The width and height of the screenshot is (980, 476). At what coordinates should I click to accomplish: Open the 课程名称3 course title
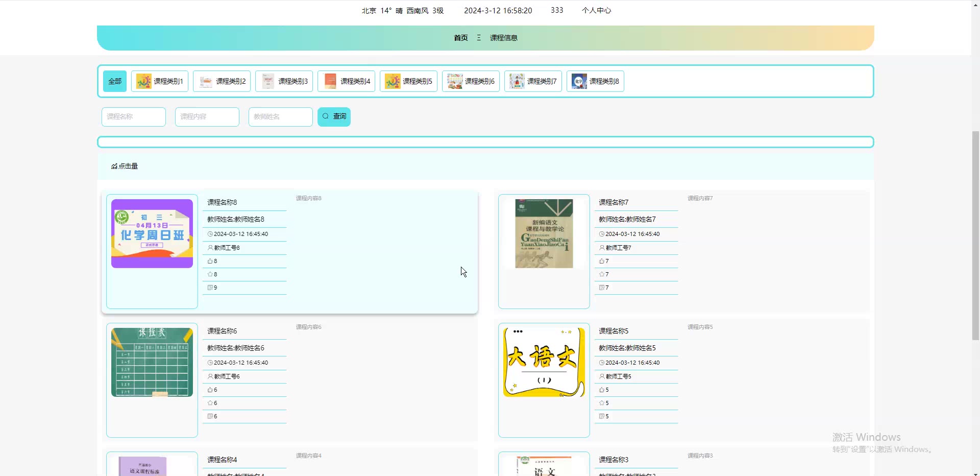[x=614, y=460]
